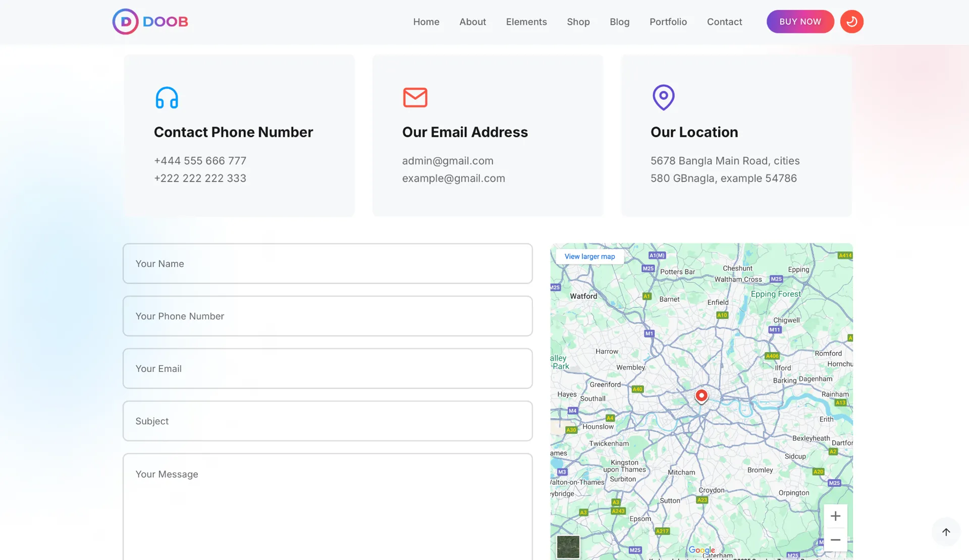The width and height of the screenshot is (969, 560).
Task: Toggle dark mode moon button
Action: click(851, 22)
